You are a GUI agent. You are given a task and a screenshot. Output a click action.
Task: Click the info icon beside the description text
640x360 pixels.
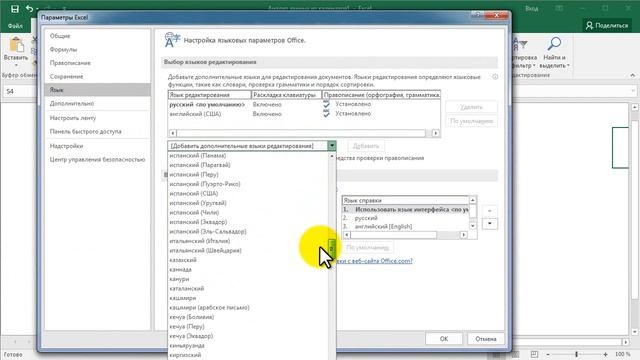495,77
